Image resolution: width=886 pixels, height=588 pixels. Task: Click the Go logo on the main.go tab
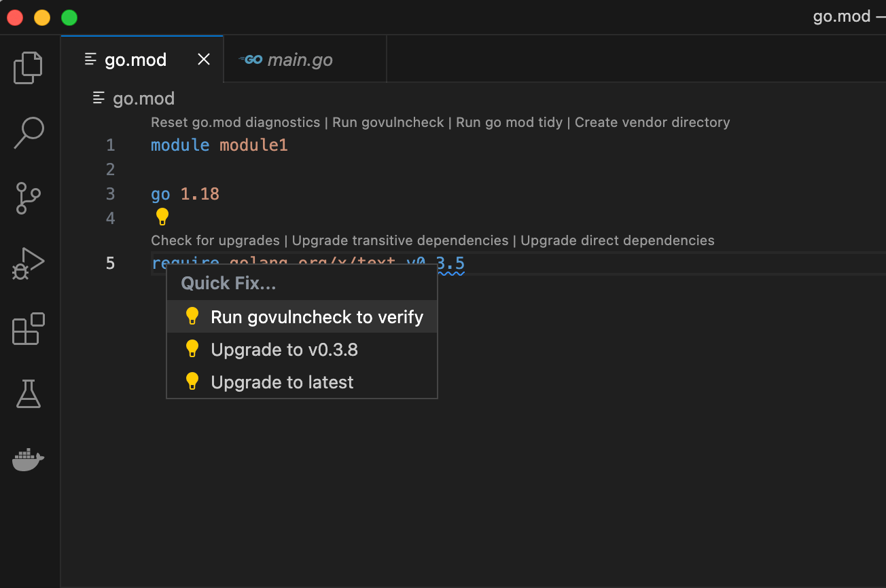coord(251,59)
